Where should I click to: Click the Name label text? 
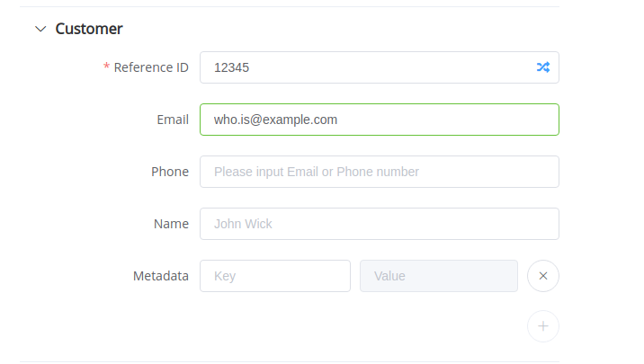coord(171,224)
